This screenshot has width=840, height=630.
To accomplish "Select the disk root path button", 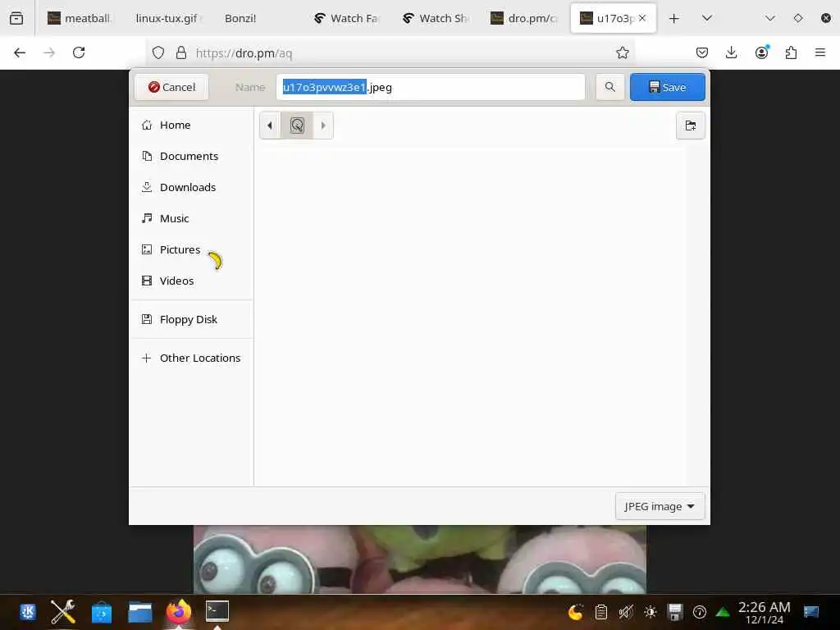I will (x=297, y=126).
